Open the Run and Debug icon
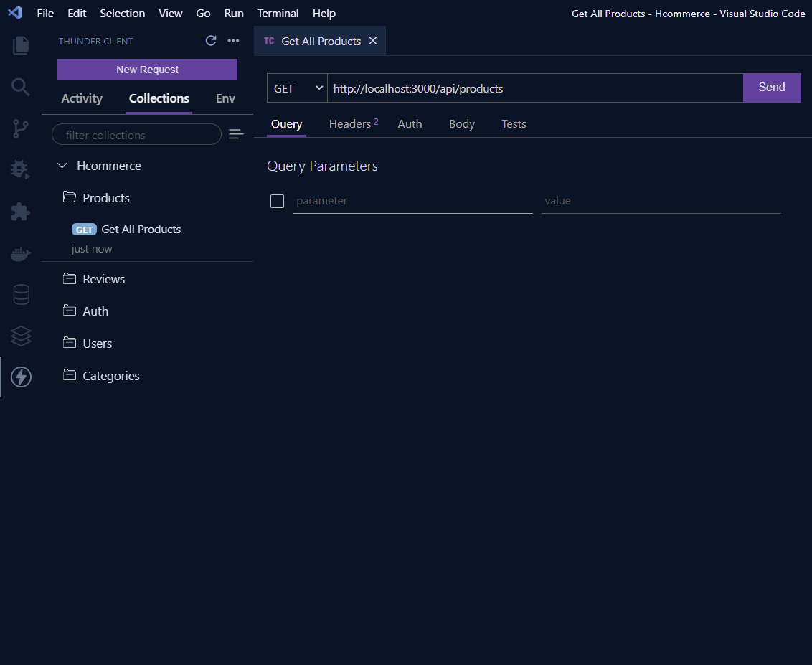 point(21,170)
